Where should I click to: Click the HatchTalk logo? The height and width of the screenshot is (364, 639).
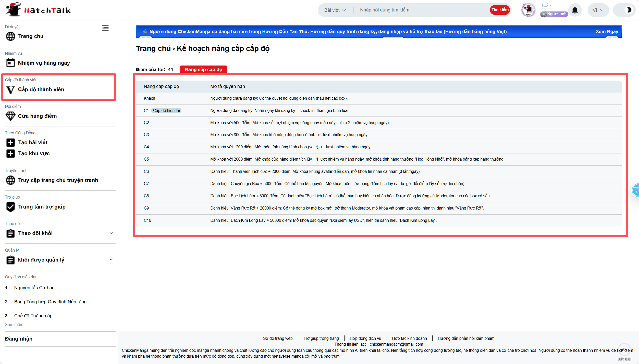[38, 10]
